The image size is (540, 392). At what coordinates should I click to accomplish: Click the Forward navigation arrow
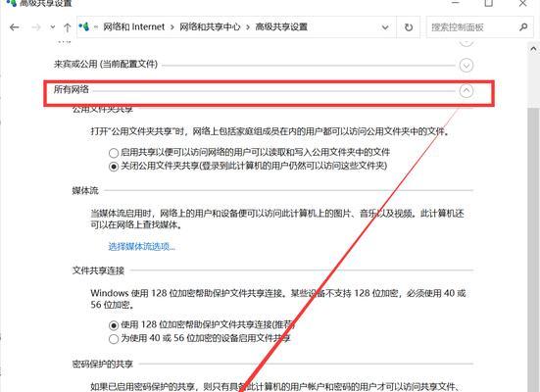coord(36,27)
